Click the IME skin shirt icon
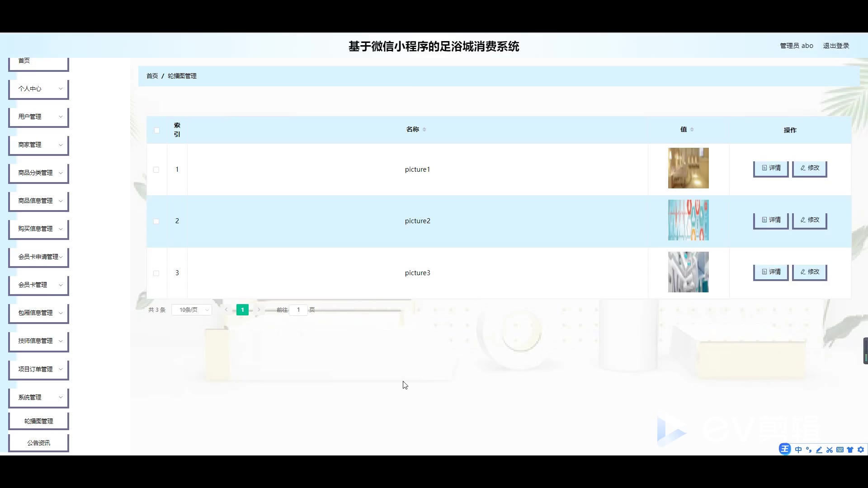 coord(850,450)
